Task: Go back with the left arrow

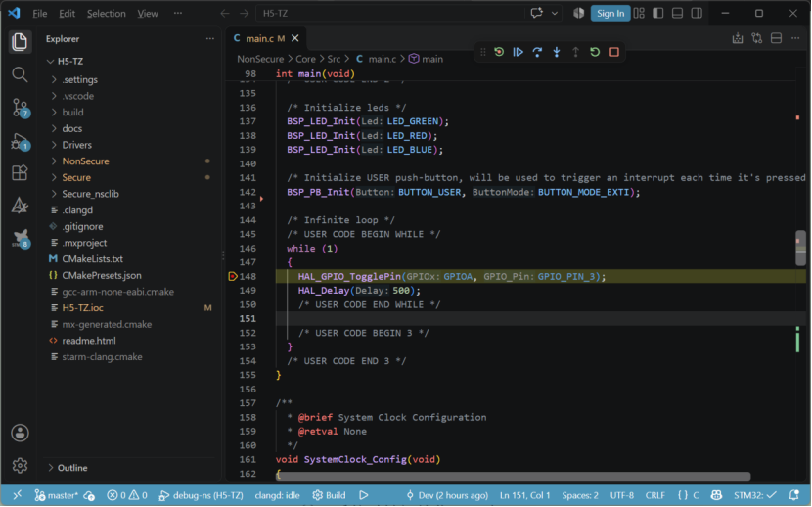Action: click(225, 13)
